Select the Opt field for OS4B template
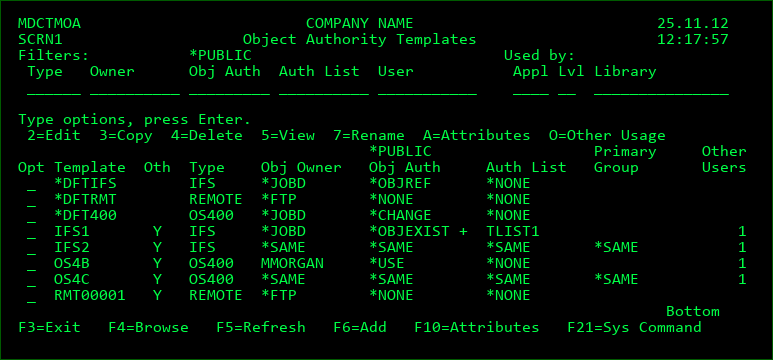The image size is (773, 360). tap(32, 264)
